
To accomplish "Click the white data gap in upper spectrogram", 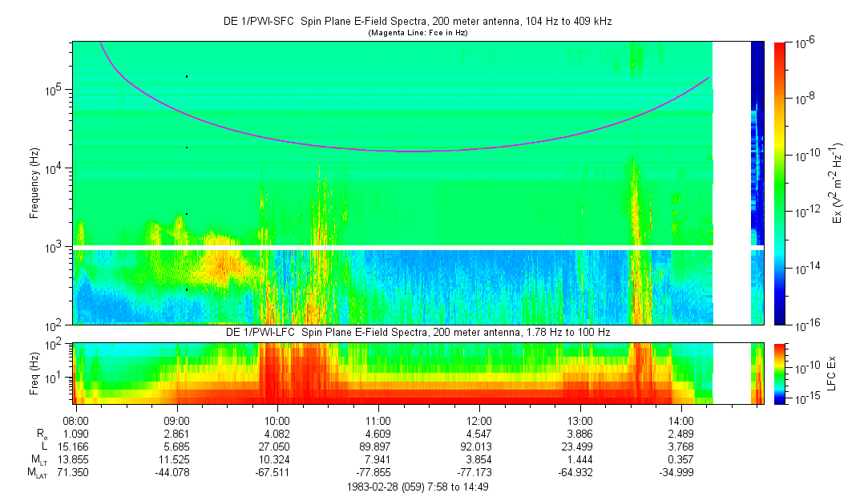I will (x=731, y=183).
